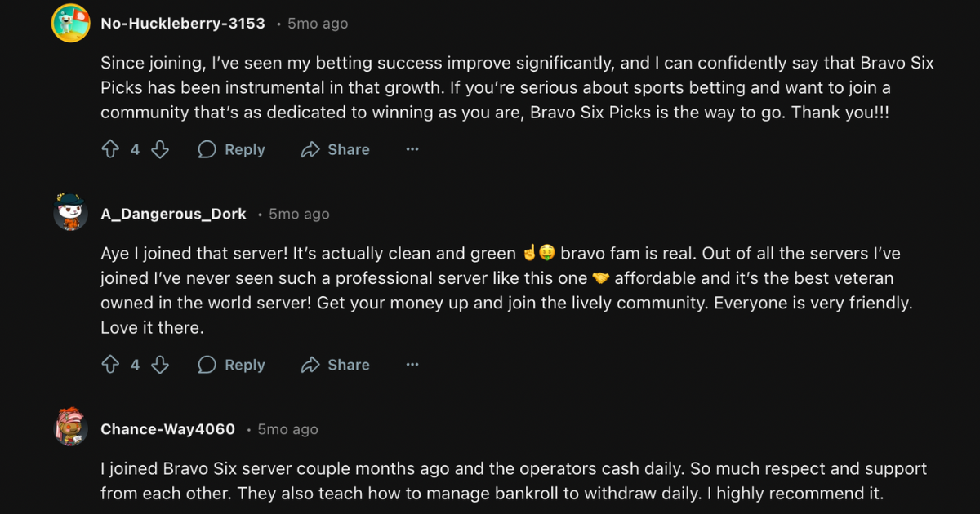
Task: Click Chance-Way4060's avatar
Action: 70,428
